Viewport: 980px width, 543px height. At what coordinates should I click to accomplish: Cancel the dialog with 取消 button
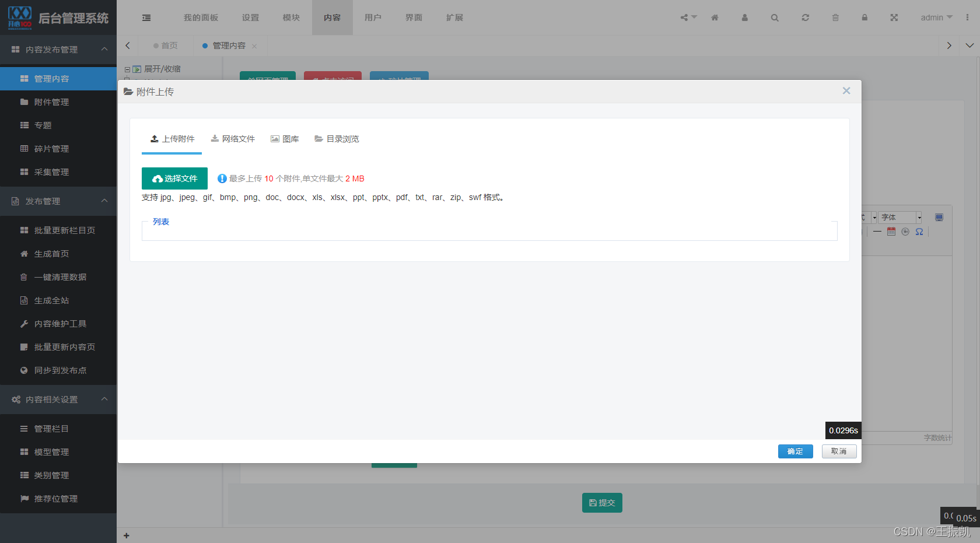point(839,451)
